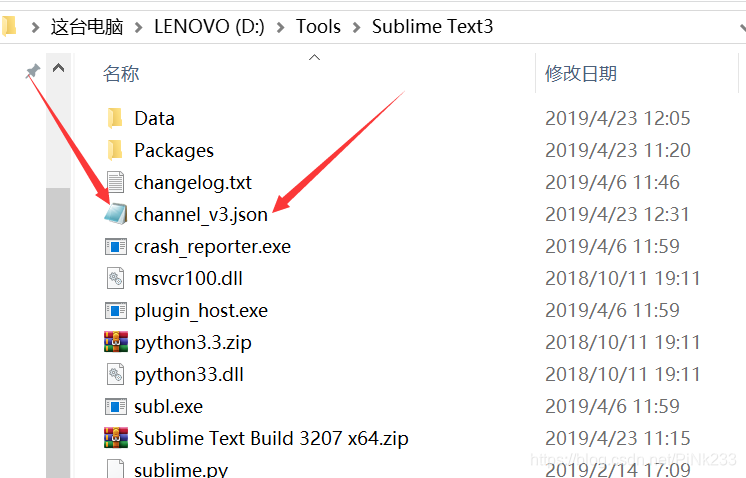The image size is (746, 478).
Task: Click the crash_reporter.exe file name
Action: point(212,247)
